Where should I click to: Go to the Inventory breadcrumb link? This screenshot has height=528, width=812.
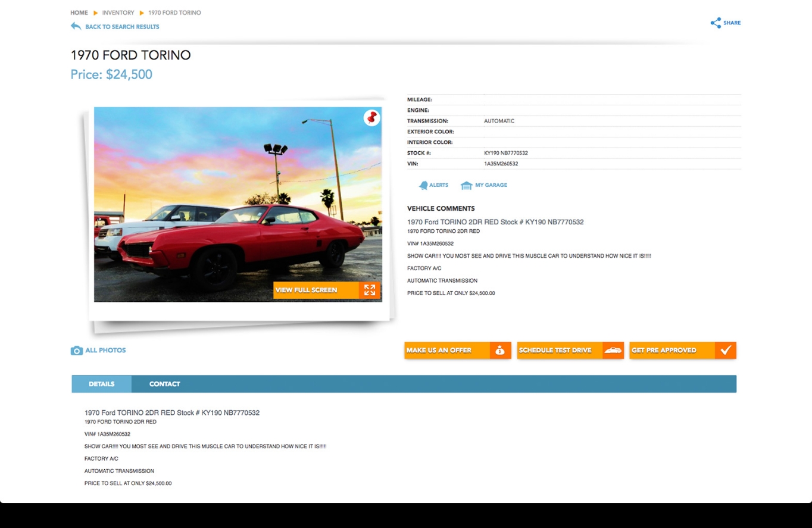point(118,13)
